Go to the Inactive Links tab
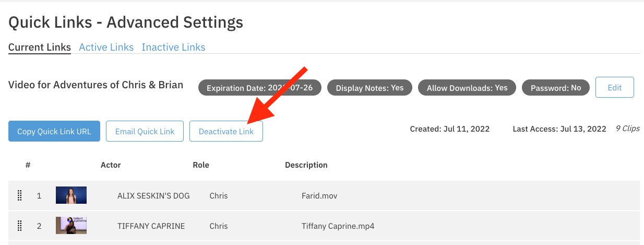Screen dimensions: 644x245 (173, 48)
